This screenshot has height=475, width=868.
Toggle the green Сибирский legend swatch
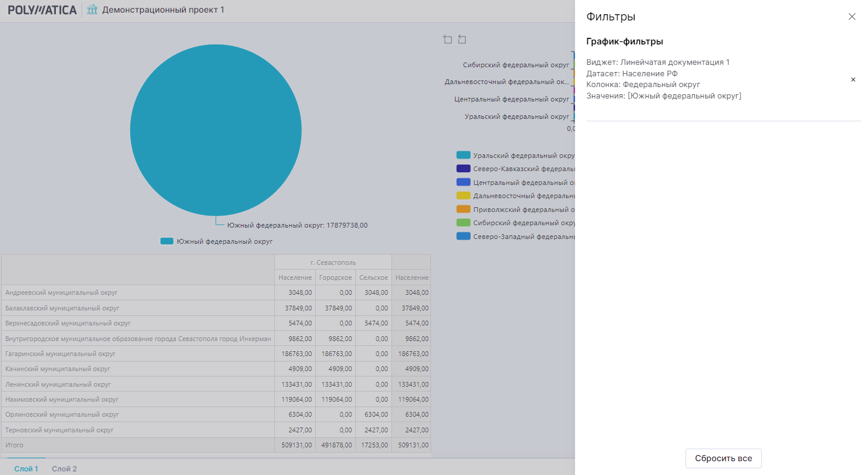(463, 223)
